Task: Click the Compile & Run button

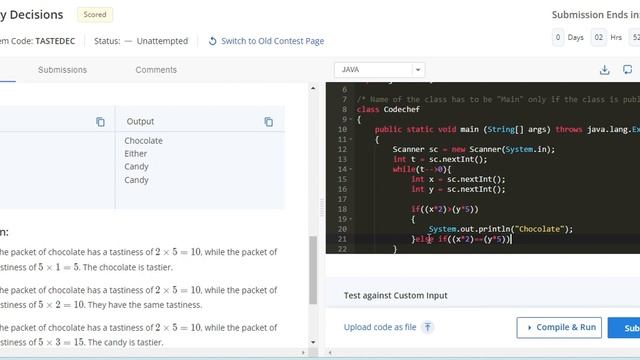Action: (559, 327)
